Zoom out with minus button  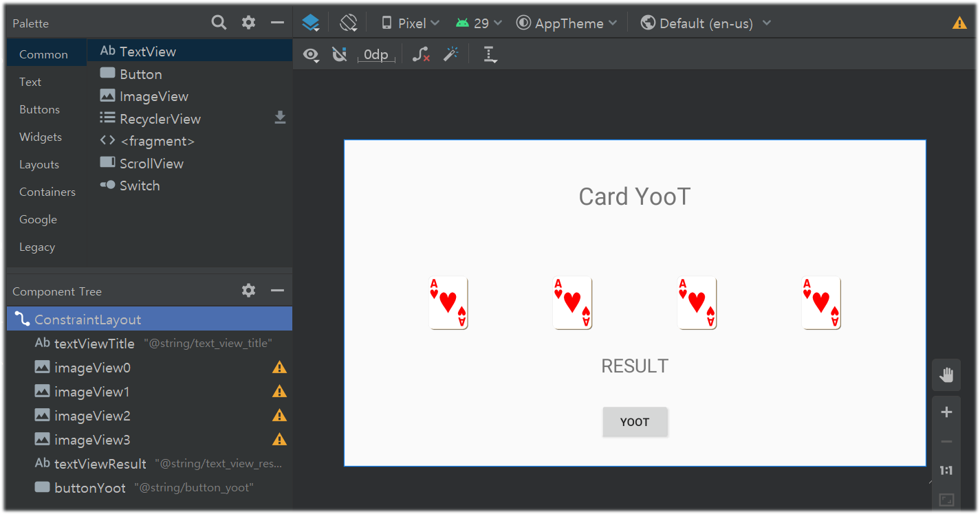pyautogui.click(x=946, y=442)
